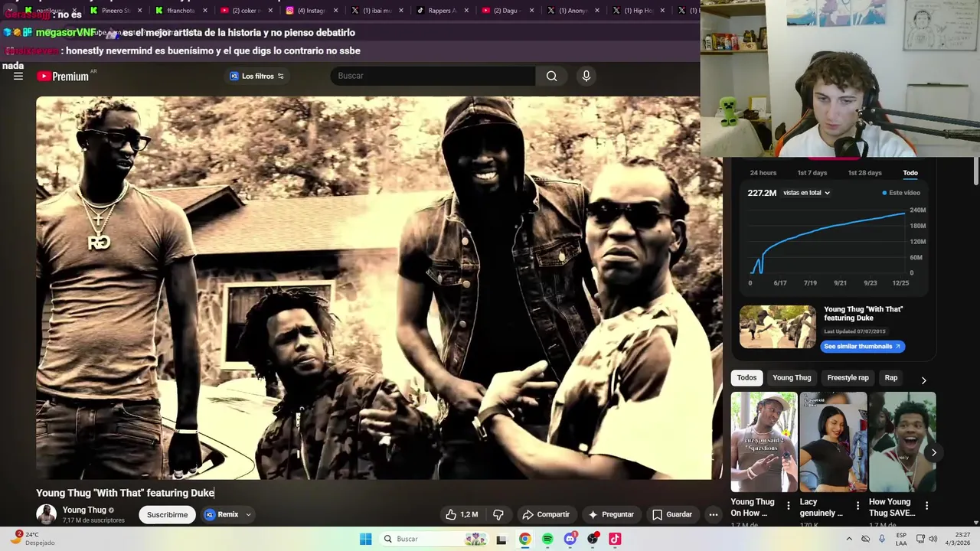This screenshot has height=551, width=980.
Task: Open Chrome from the taskbar
Action: pos(524,539)
